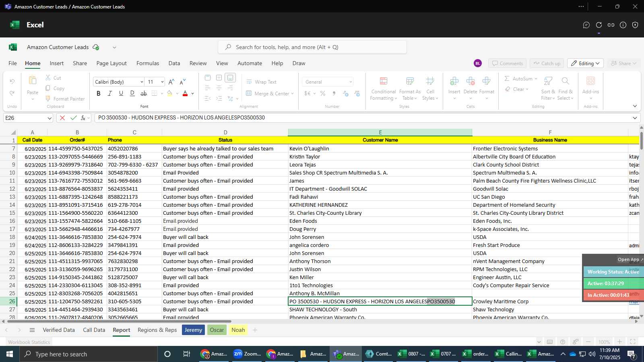Toggle Wrap Text
Image resolution: width=644 pixels, height=362 pixels.
click(x=261, y=82)
